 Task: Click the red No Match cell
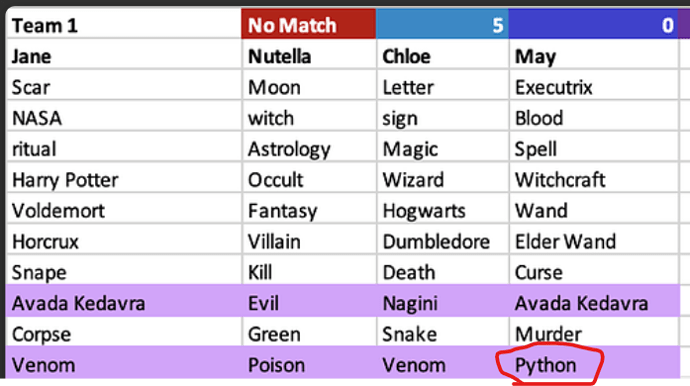[308, 24]
